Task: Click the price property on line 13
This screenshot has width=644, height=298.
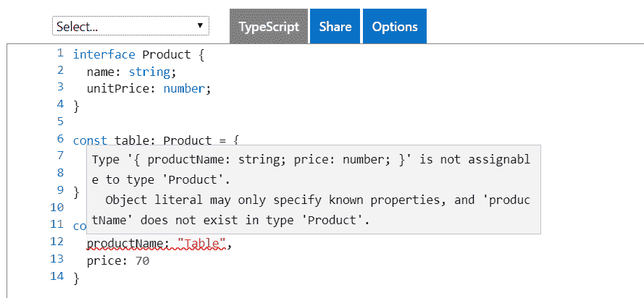Action: tap(104, 260)
